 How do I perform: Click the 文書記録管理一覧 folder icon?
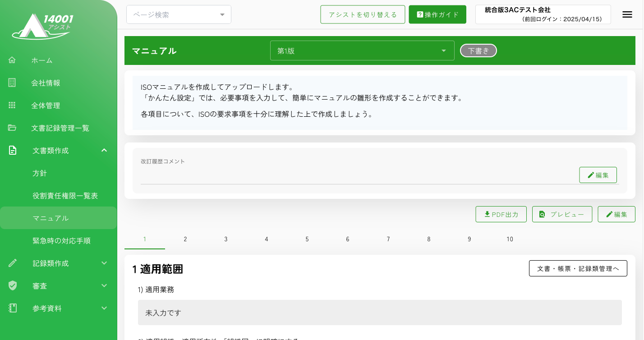[12, 128]
